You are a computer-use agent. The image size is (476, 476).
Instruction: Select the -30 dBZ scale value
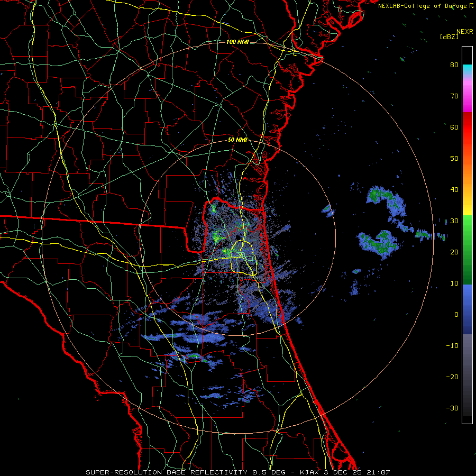point(452,408)
